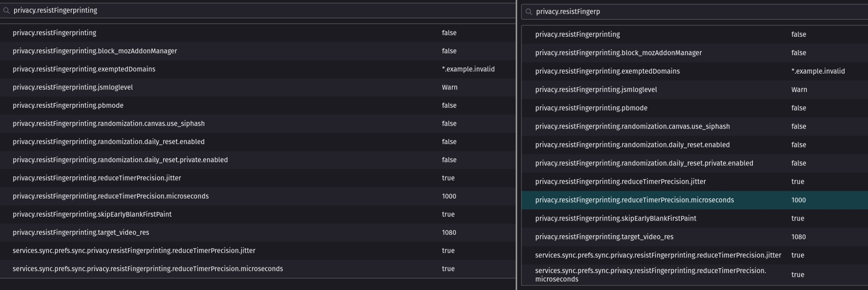This screenshot has height=290, width=868.
Task: Select the highlighted reduceTimerPrecision.microseconds row
Action: 634,200
